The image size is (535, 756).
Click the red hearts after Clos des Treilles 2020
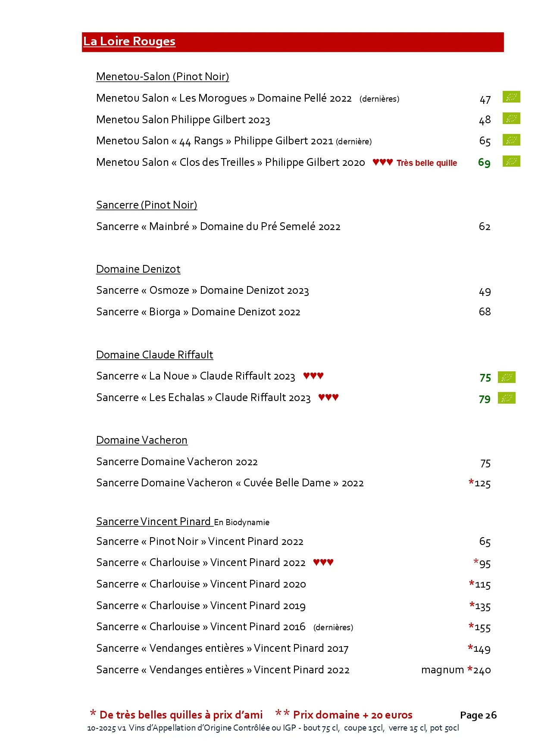pos(382,162)
